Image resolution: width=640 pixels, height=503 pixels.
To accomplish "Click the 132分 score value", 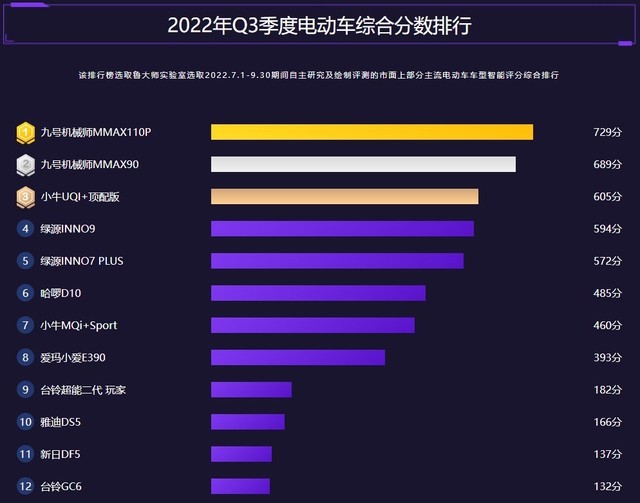I will tap(607, 486).
